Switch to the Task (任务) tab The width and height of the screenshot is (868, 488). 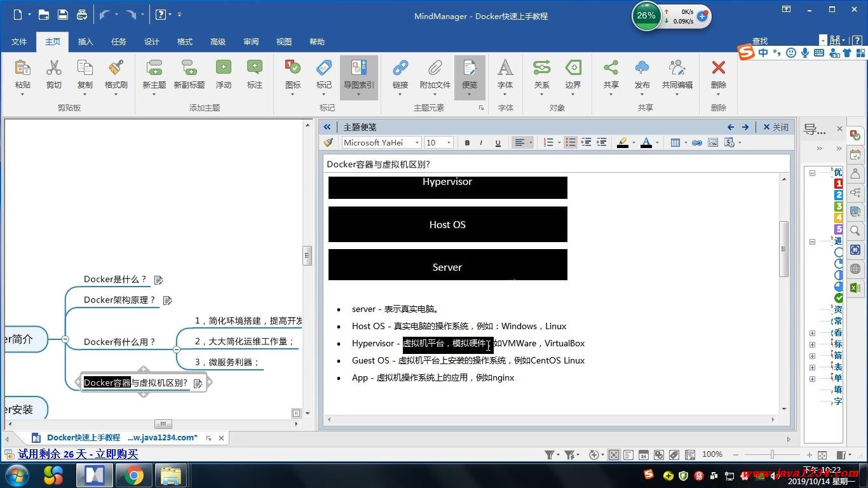click(119, 41)
